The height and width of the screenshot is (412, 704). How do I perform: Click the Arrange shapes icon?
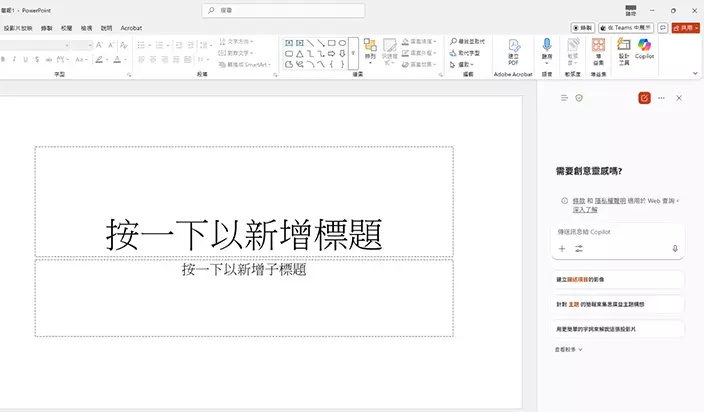(370, 50)
